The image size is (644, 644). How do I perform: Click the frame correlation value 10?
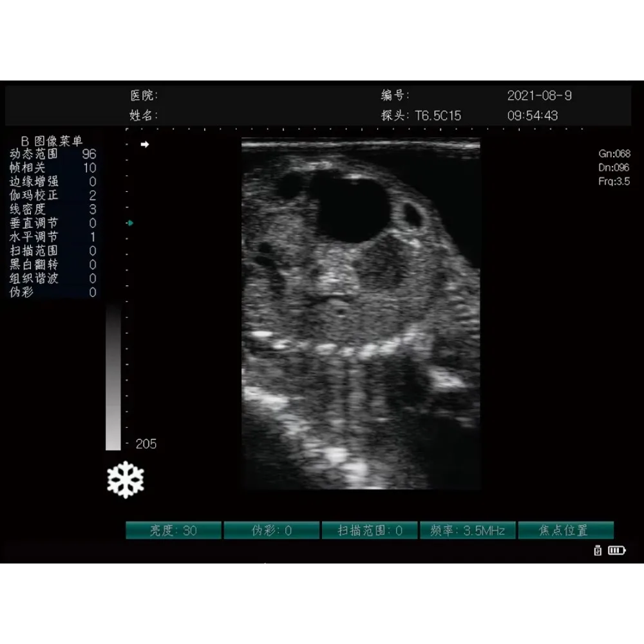point(90,168)
